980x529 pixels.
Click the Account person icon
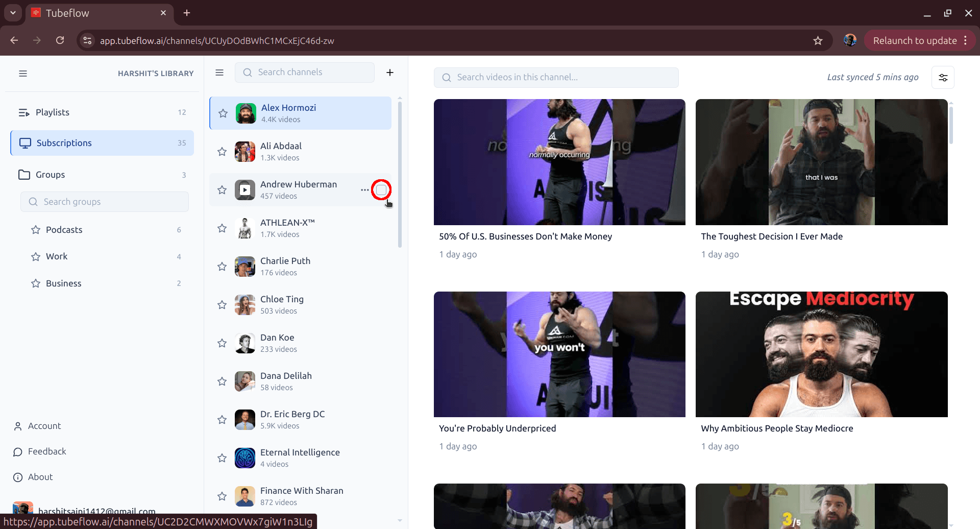tap(18, 425)
